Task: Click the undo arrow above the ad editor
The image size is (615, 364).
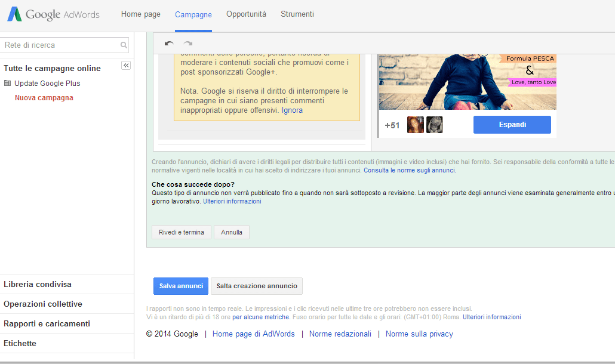Action: pyautogui.click(x=169, y=43)
